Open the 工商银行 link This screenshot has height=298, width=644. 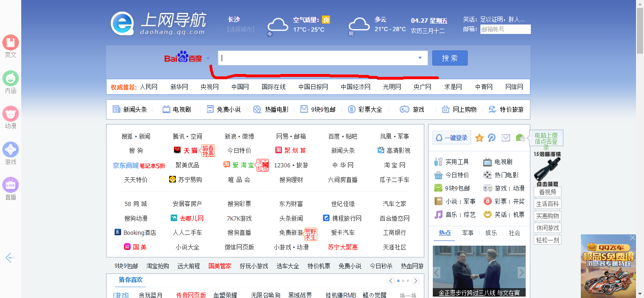395,232
